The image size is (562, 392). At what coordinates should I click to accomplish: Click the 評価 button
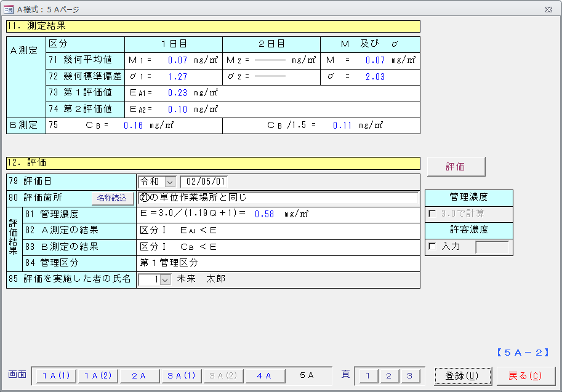[x=456, y=167]
